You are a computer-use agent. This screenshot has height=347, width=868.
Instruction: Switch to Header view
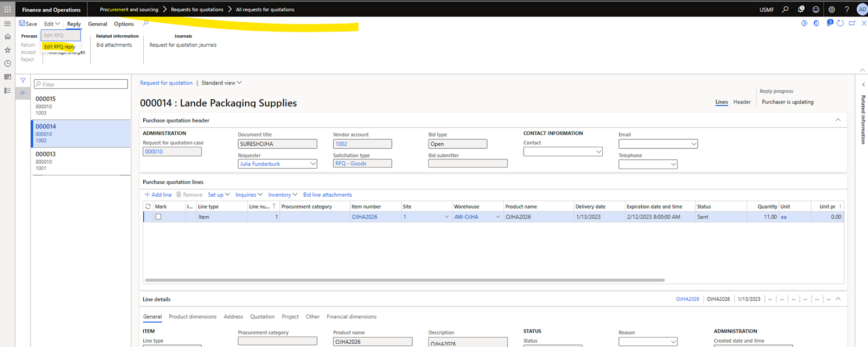pos(742,102)
